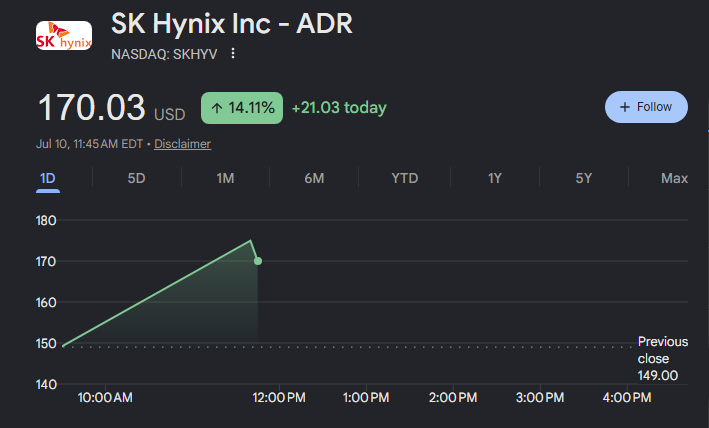This screenshot has width=709, height=428.
Task: Switch to the 1M time range tab
Action: point(225,178)
